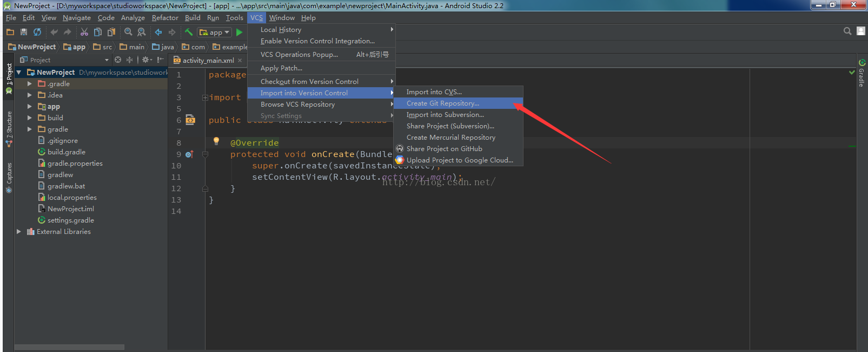Open the Refactor menu

click(x=165, y=18)
